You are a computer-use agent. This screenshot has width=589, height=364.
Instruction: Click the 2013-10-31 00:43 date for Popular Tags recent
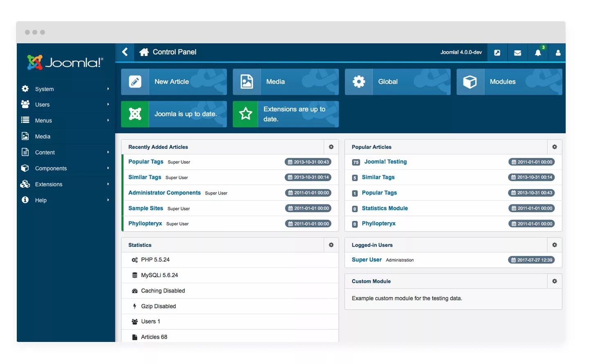point(308,162)
